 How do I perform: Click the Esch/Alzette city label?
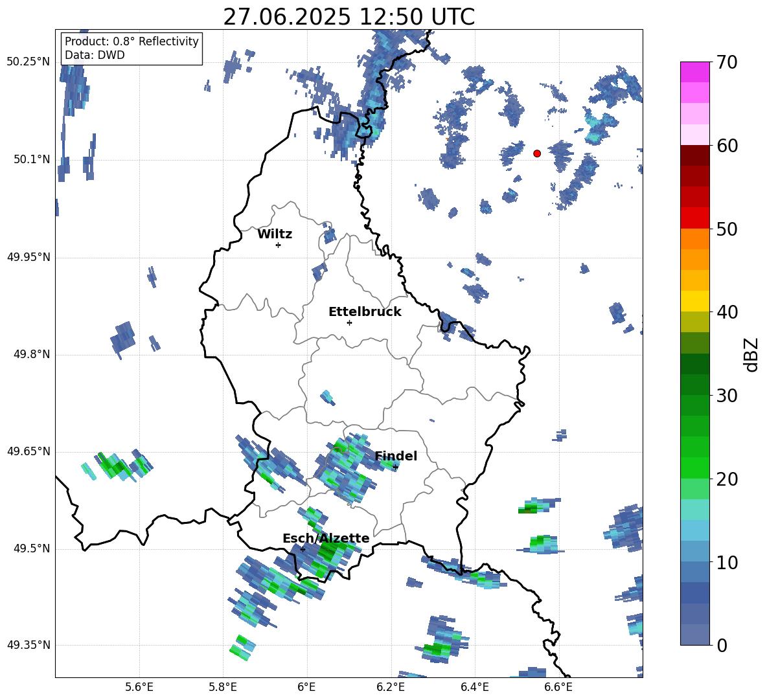coord(326,538)
